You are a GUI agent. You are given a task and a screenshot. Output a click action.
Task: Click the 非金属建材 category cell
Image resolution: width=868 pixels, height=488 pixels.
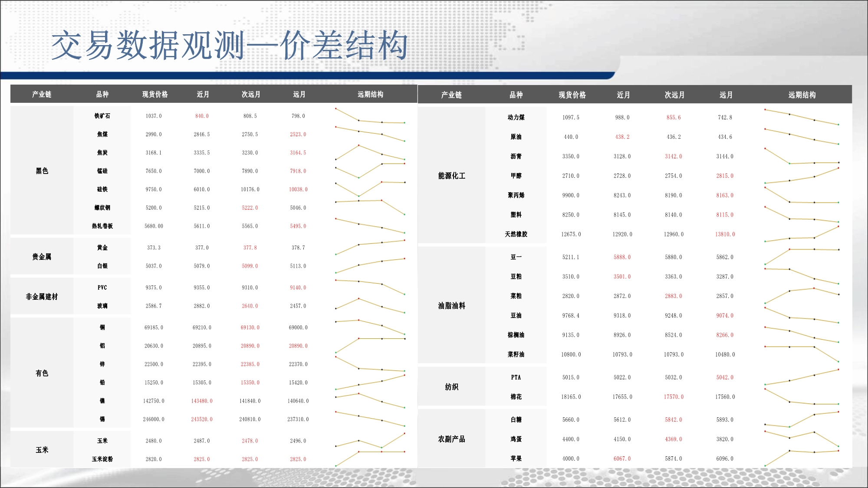(42, 296)
